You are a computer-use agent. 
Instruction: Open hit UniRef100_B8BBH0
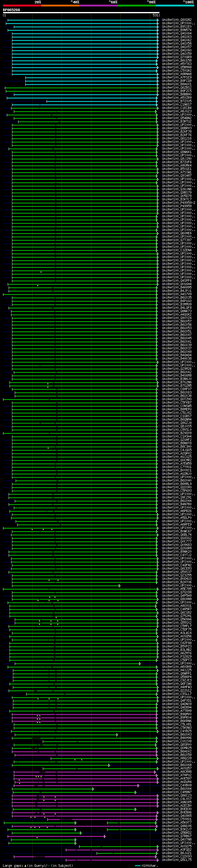pyautogui.click(x=177, y=94)
